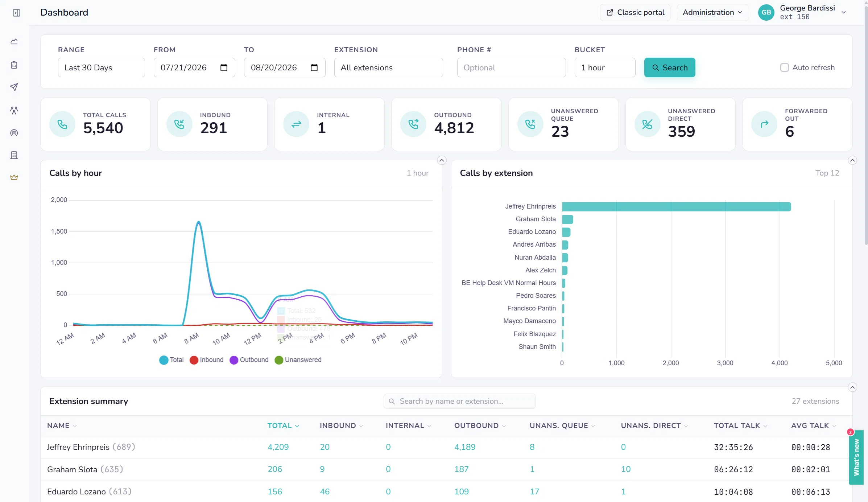Open the building sidebar icon
The image size is (868, 502).
[x=14, y=155]
